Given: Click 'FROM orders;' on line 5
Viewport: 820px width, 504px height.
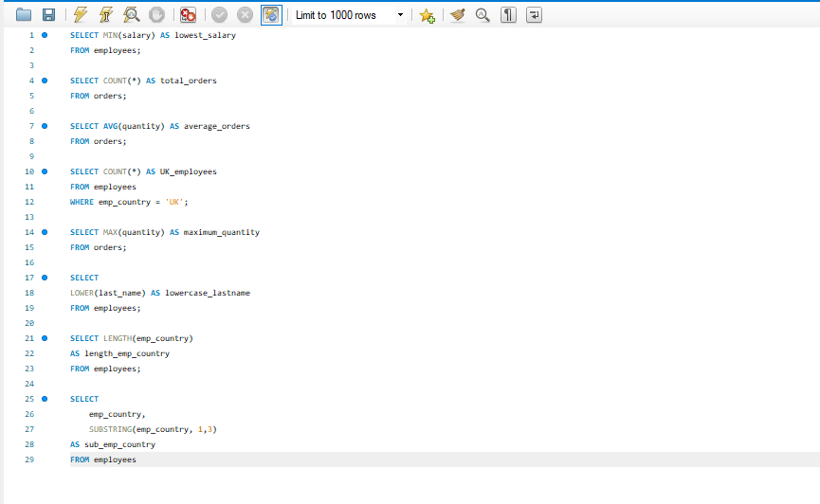Looking at the screenshot, I should (x=99, y=96).
